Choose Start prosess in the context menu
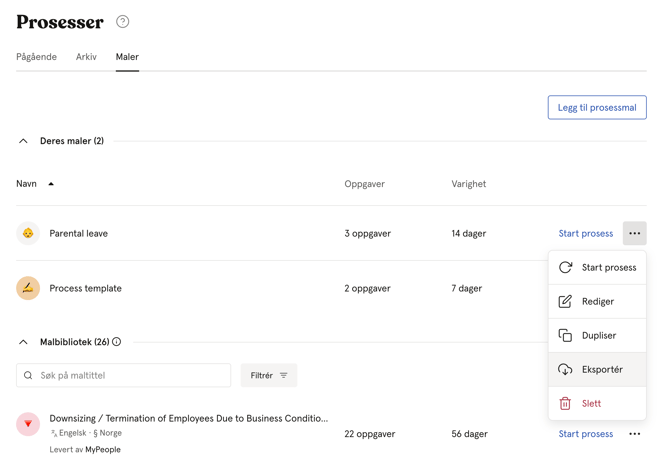This screenshot has width=670, height=466. click(597, 267)
